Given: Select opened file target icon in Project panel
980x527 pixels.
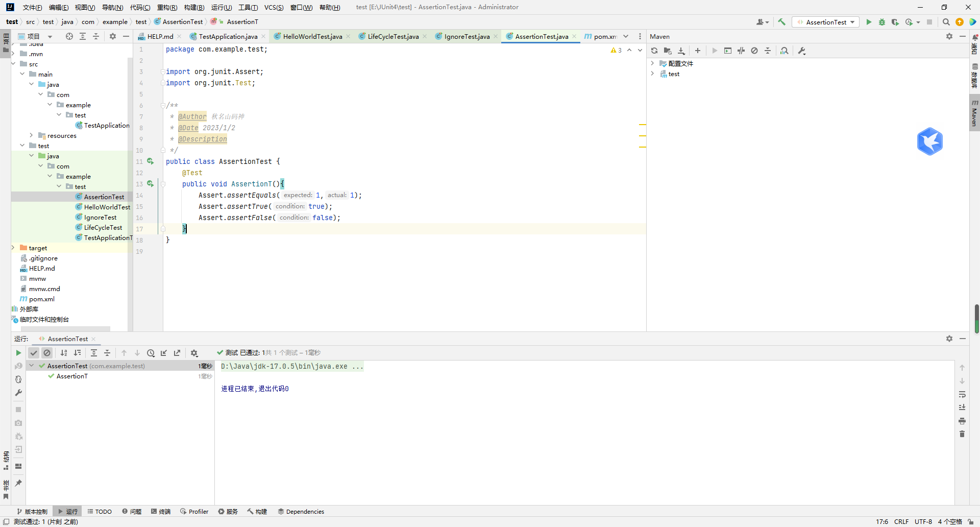Looking at the screenshot, I should tap(69, 36).
